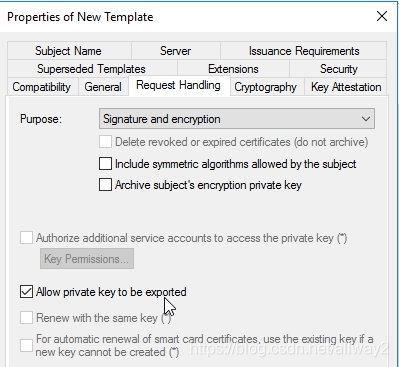399x367 pixels.
Task: Open the Cryptography tab
Action: pos(266,87)
